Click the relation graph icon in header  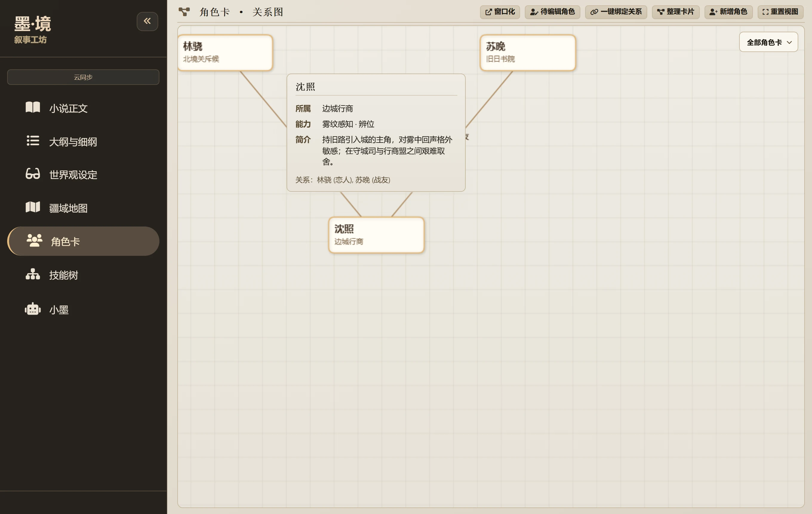coord(184,12)
